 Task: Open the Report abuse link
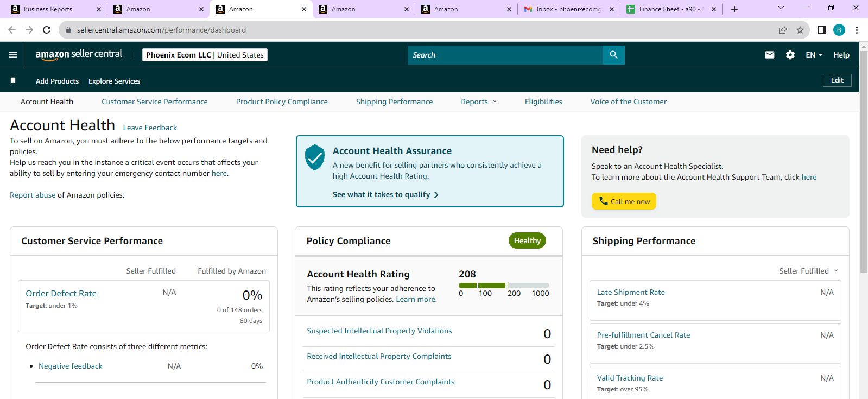click(33, 195)
